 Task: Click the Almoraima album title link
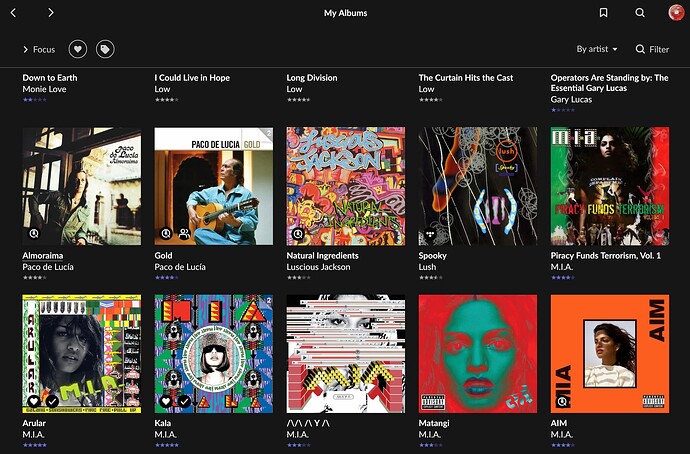(43, 256)
